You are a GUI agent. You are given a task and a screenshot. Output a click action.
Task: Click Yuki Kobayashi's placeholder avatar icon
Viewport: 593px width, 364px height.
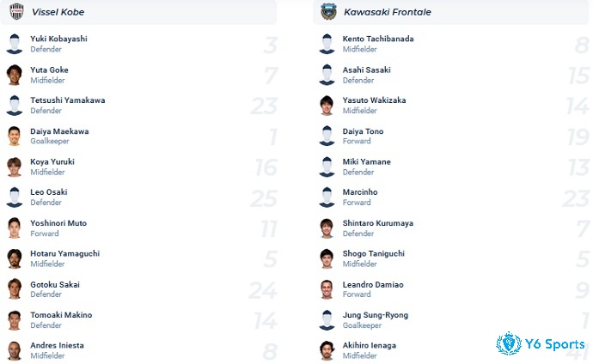[x=15, y=44]
